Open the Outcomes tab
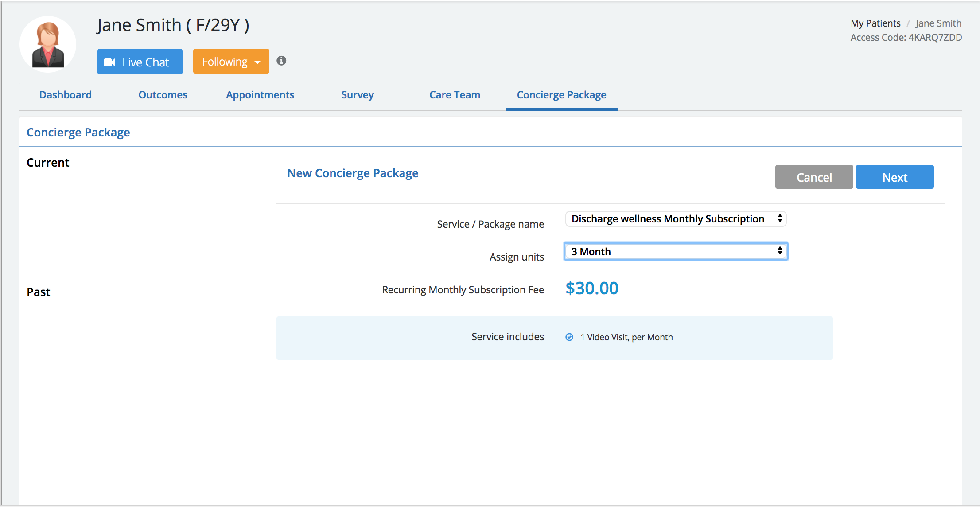The image size is (980, 507). pos(163,95)
